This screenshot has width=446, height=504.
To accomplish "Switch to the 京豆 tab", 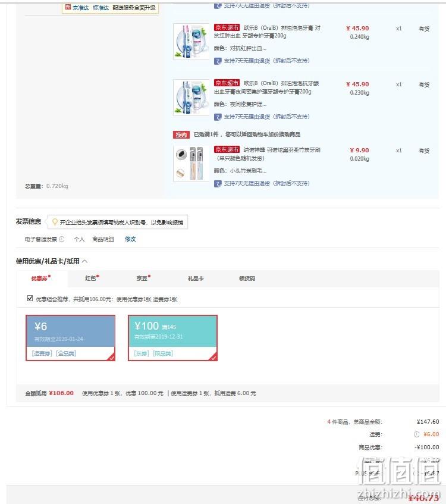I will [143, 278].
